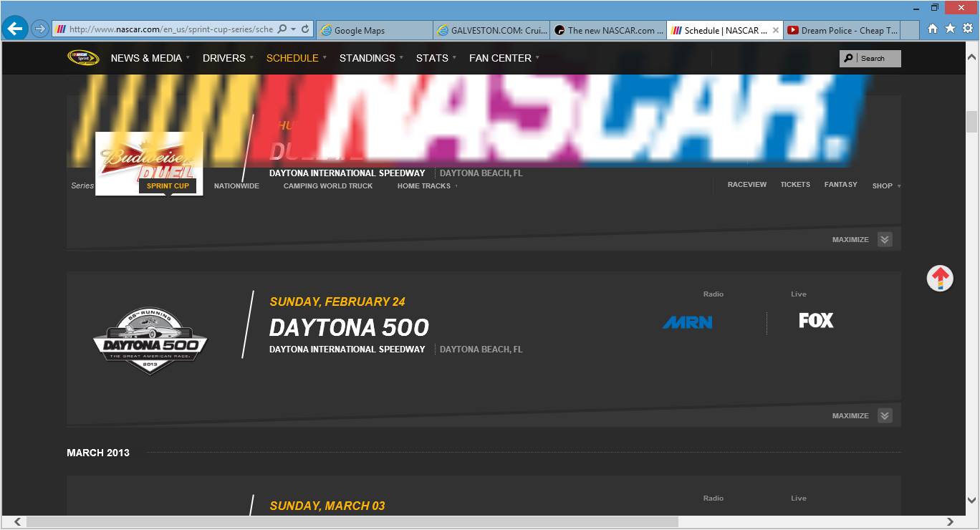This screenshot has width=980, height=530.
Task: Open FANTASY link
Action: coord(841,185)
